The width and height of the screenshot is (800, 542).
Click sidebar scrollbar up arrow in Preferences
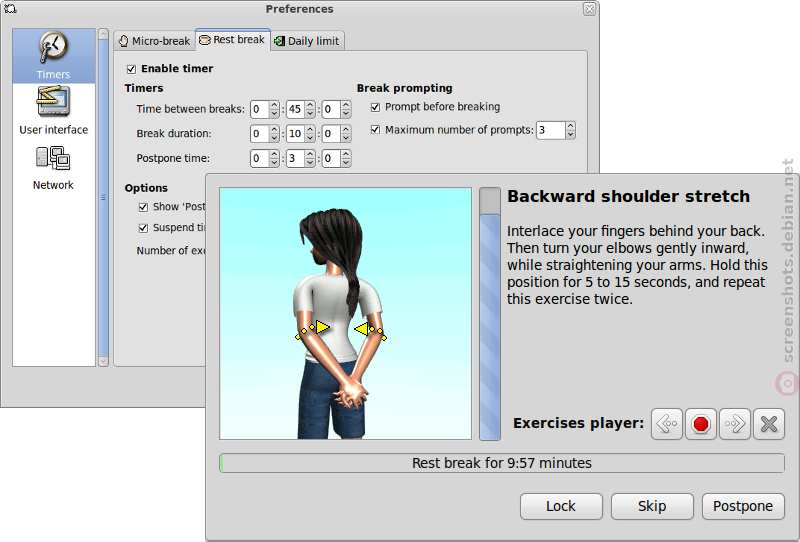pos(103,34)
